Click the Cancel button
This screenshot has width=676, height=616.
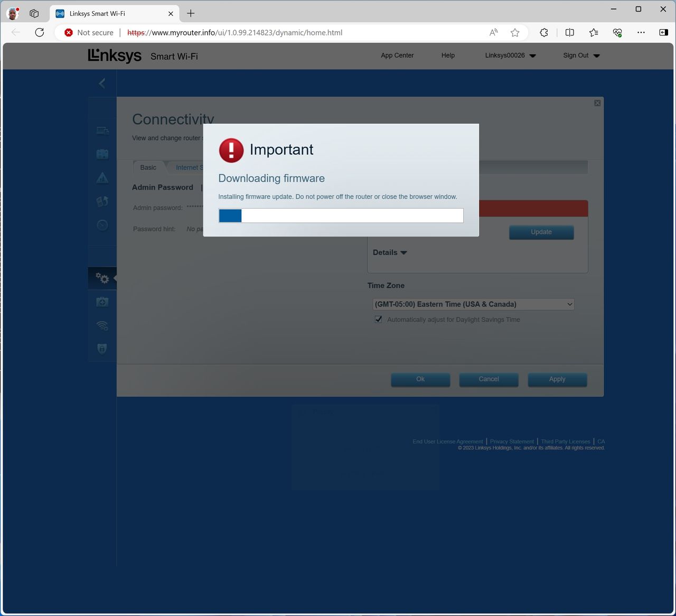click(x=489, y=379)
